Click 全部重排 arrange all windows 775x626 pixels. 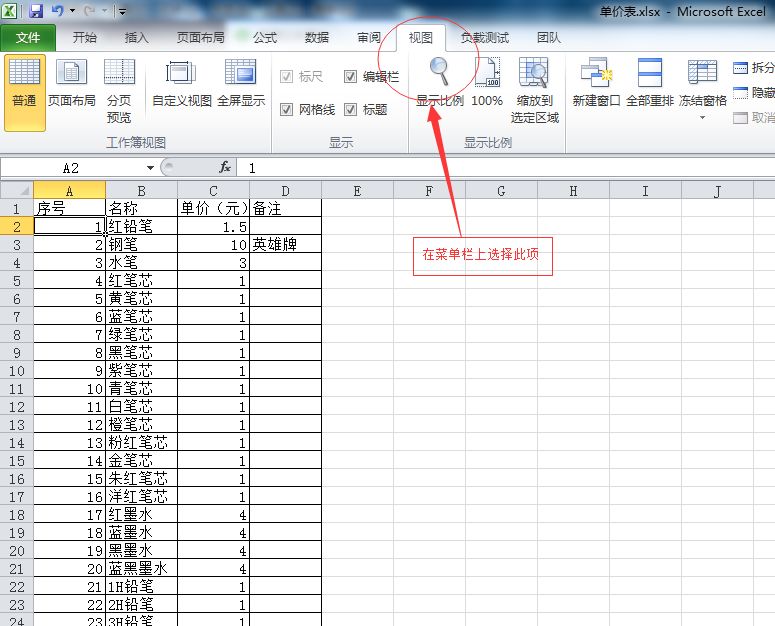click(x=649, y=83)
